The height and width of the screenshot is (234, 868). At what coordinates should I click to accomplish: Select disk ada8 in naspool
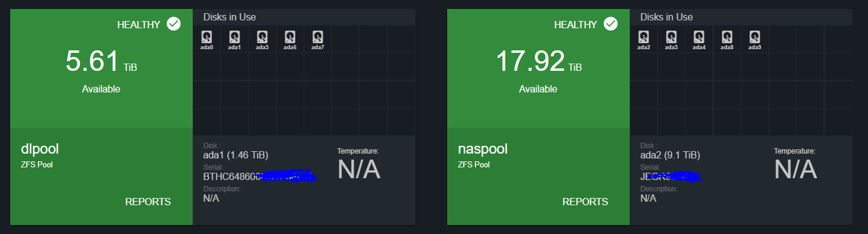click(x=727, y=40)
